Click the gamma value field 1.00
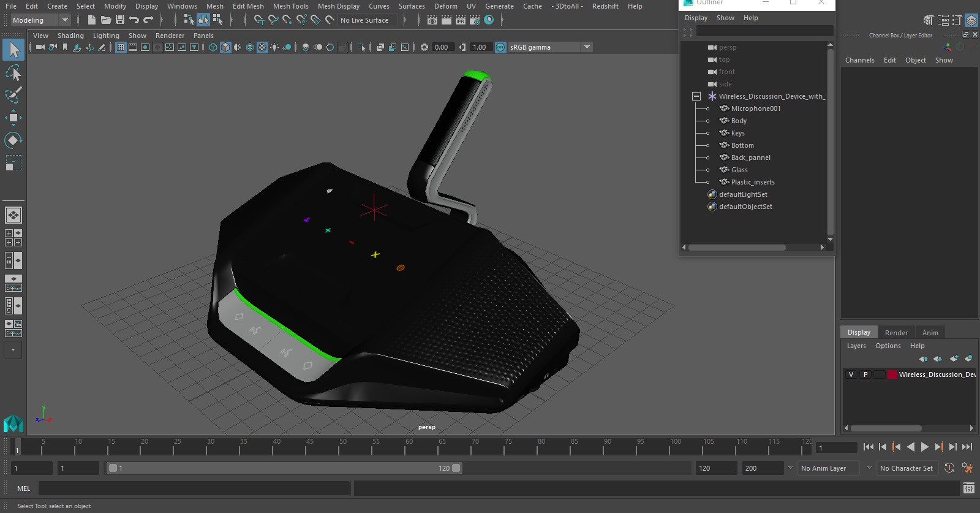The image size is (980, 513). 481,47
